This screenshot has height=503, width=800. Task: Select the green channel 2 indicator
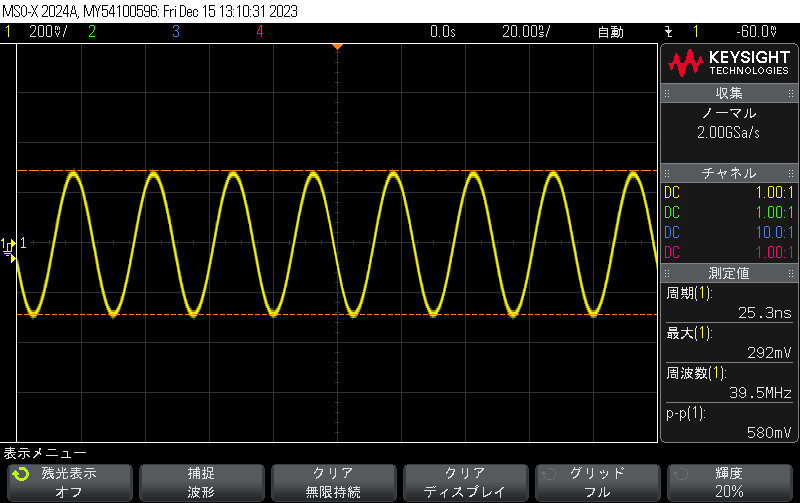pyautogui.click(x=91, y=32)
